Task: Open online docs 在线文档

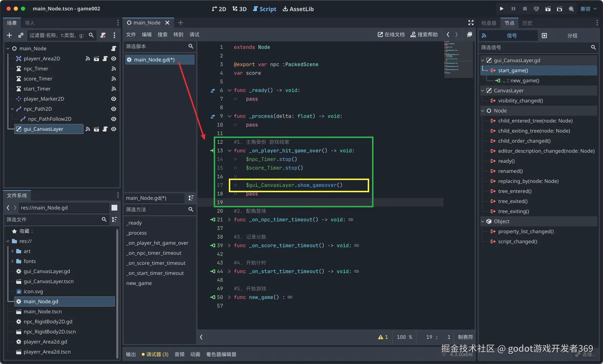Action: pos(391,34)
